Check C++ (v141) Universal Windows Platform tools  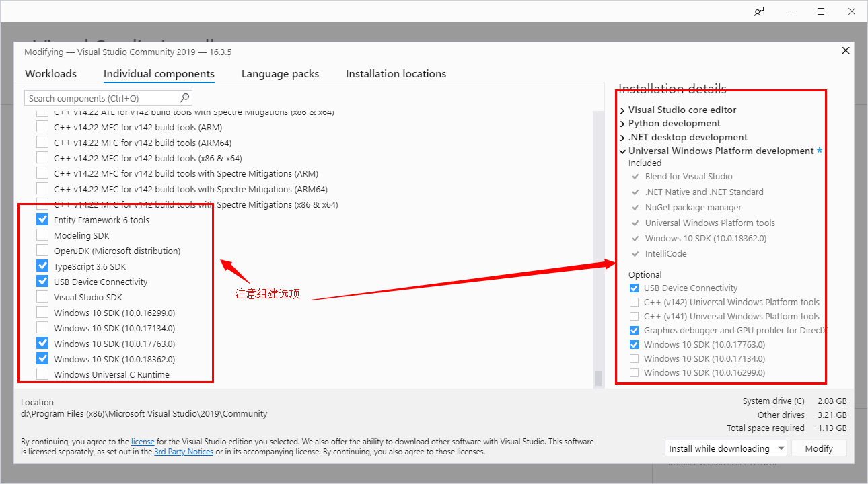tap(634, 316)
